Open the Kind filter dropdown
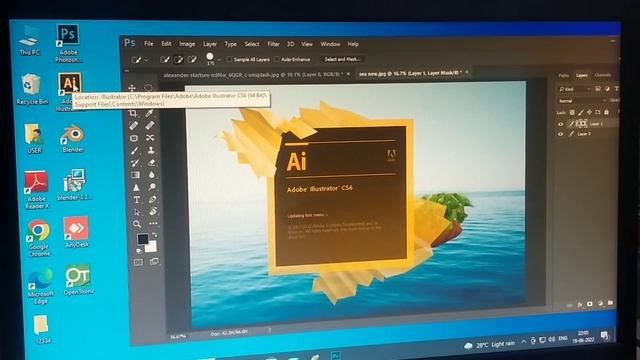Viewport: 640px width, 360px height. 575,89
